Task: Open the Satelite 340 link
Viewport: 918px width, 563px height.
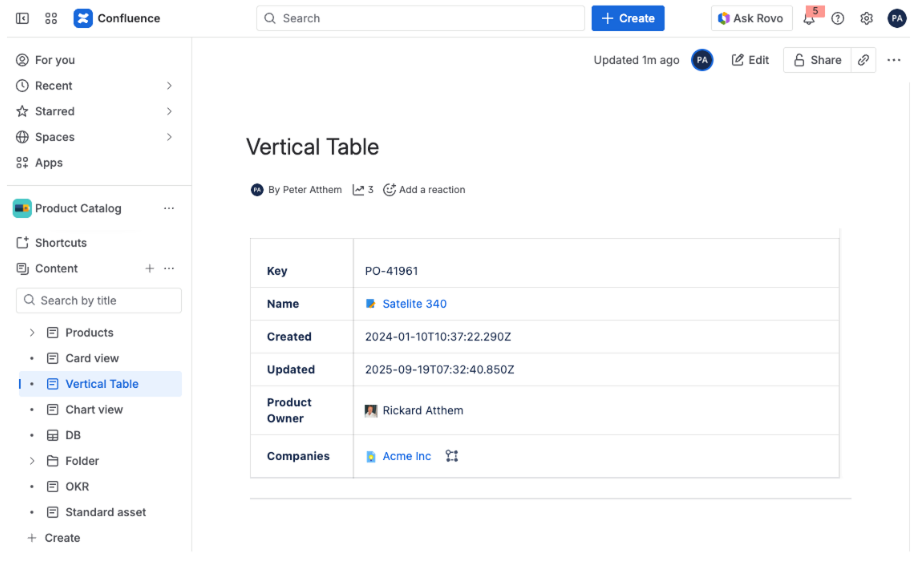Action: click(x=415, y=304)
